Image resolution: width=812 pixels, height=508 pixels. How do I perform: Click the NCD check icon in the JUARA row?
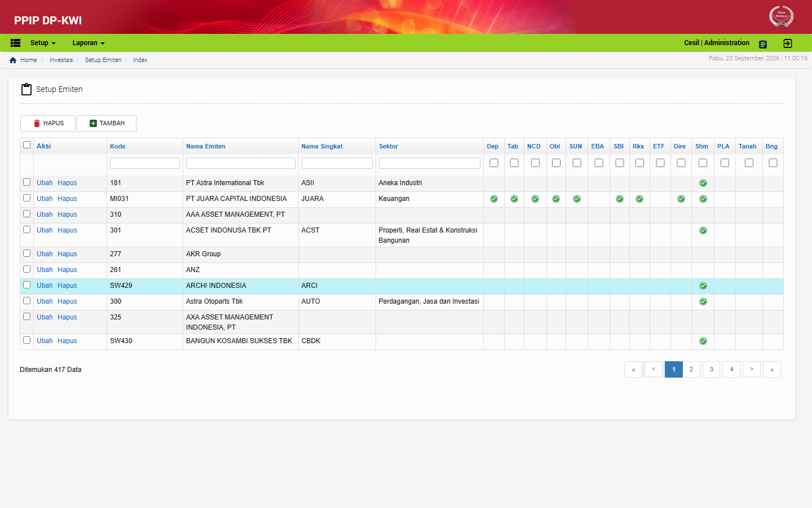[535, 199]
